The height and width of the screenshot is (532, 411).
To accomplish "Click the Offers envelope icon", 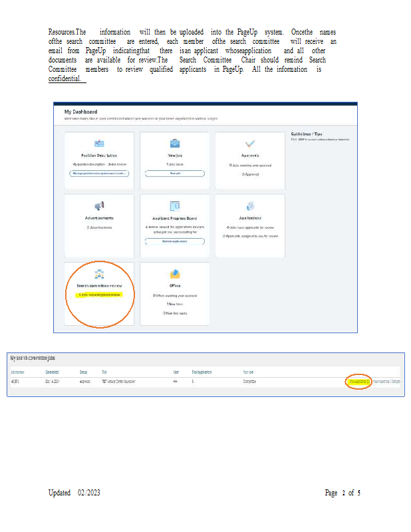I will [175, 274].
